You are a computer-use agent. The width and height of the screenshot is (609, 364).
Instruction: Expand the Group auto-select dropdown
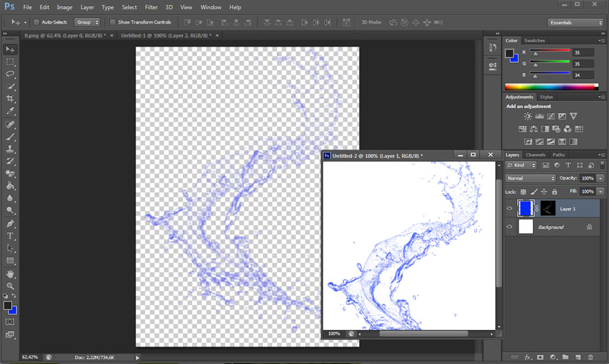[87, 22]
